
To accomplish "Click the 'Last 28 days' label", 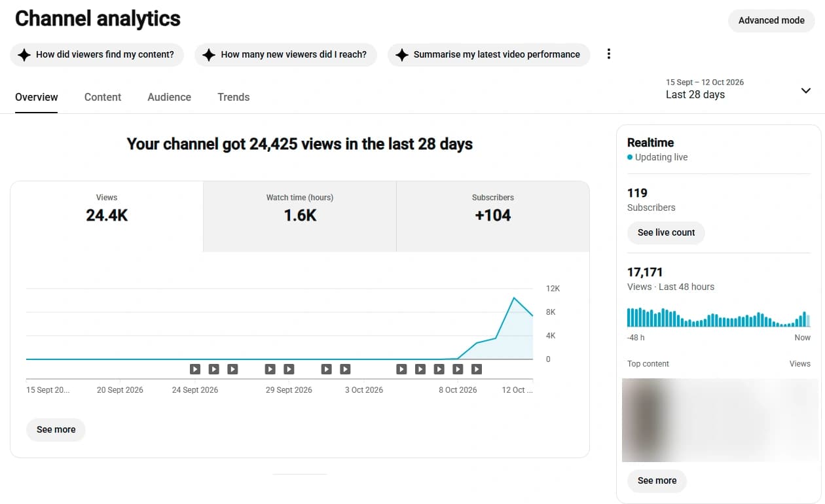I will 695,95.
